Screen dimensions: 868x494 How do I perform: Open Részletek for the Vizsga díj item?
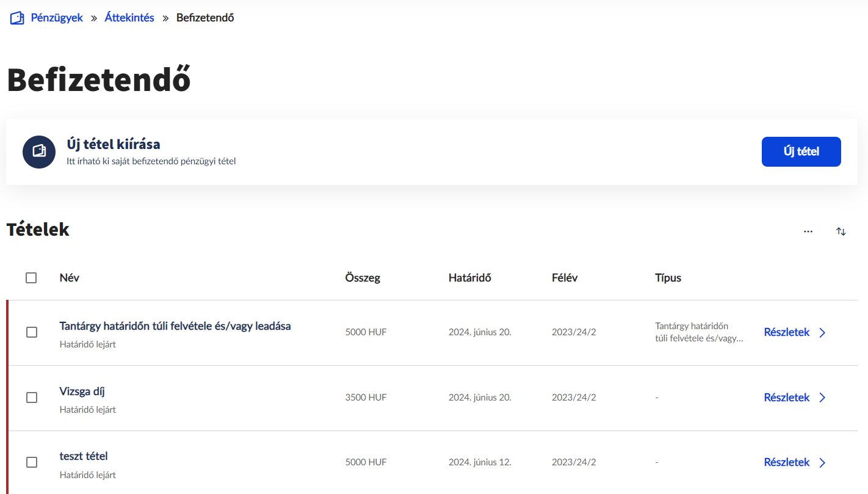(x=786, y=398)
